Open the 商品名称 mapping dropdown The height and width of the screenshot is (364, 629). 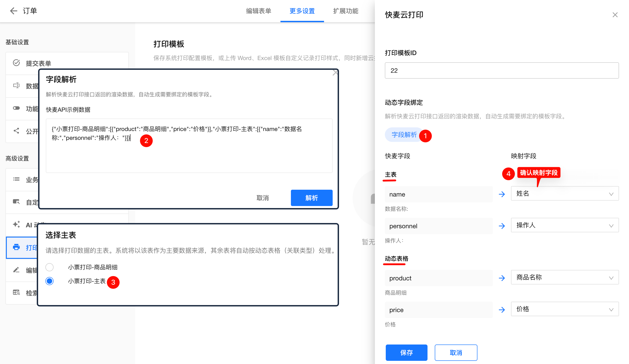click(565, 277)
